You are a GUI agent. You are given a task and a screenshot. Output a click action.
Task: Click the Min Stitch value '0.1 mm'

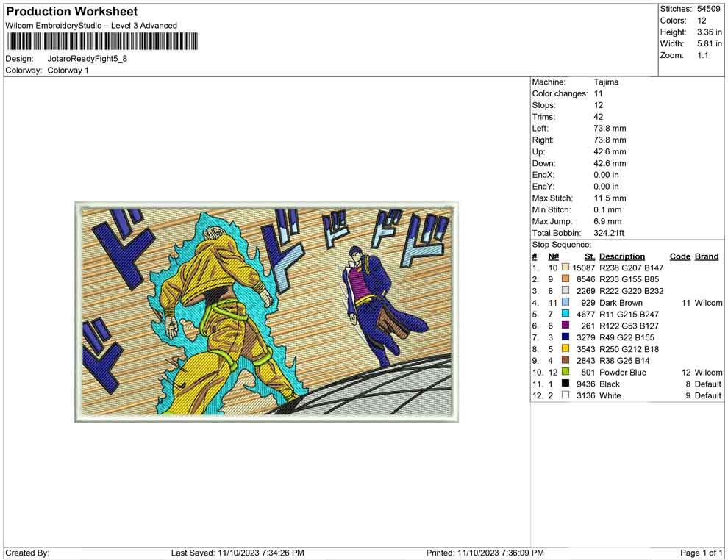pos(607,209)
